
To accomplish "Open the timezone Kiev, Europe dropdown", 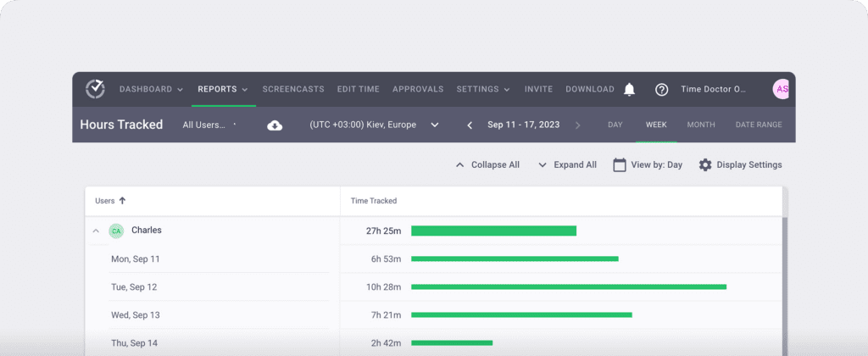I will (x=374, y=125).
